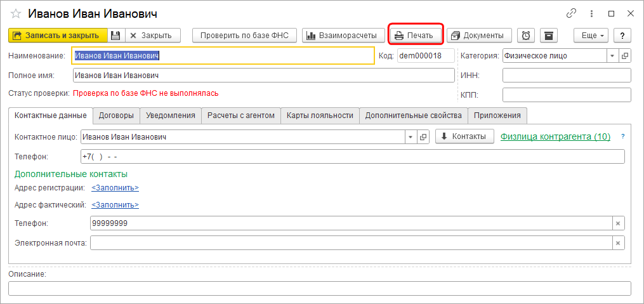Open selected Категория item via square icon
Screen dimensions: 644x304
pyautogui.click(x=625, y=55)
